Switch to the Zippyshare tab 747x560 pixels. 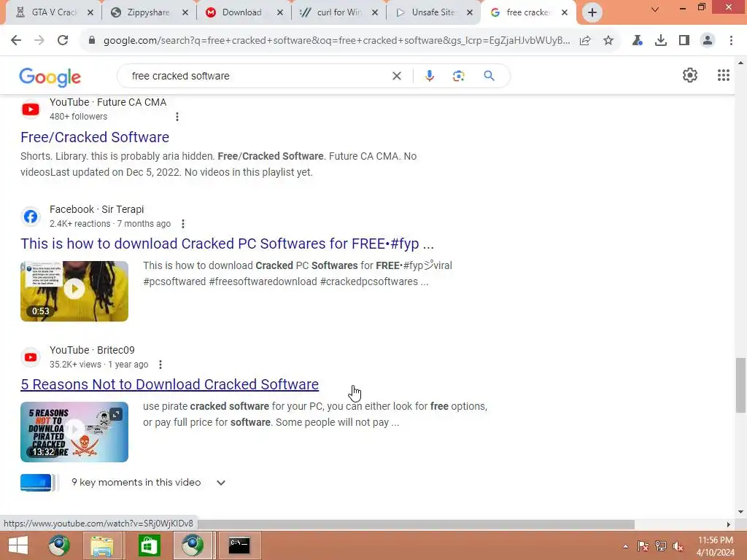(x=148, y=12)
